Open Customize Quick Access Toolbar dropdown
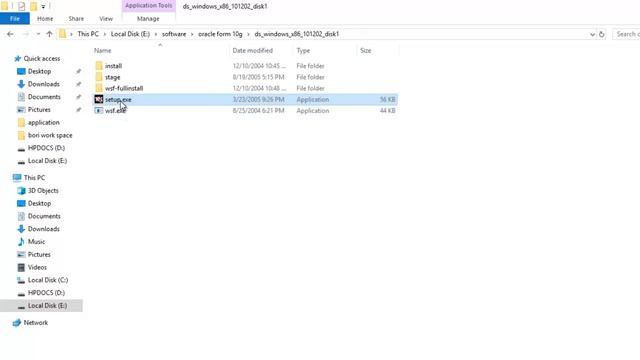The width and height of the screenshot is (640, 360). click(x=43, y=7)
